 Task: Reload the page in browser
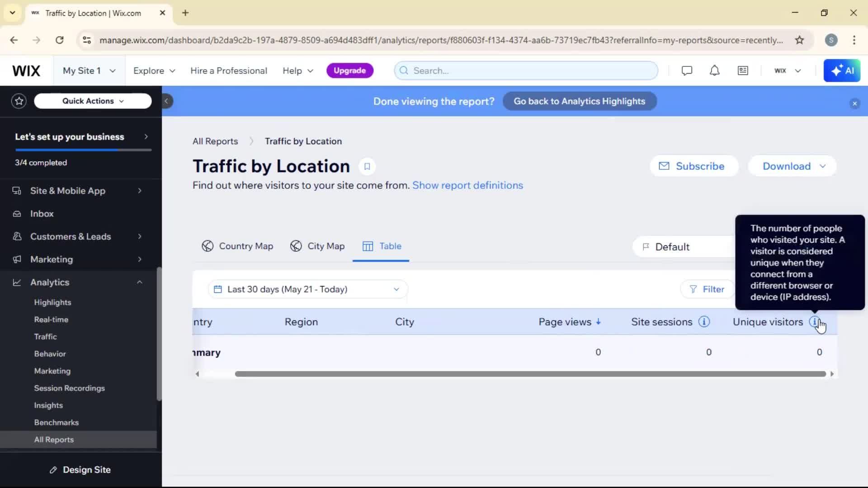tap(59, 40)
